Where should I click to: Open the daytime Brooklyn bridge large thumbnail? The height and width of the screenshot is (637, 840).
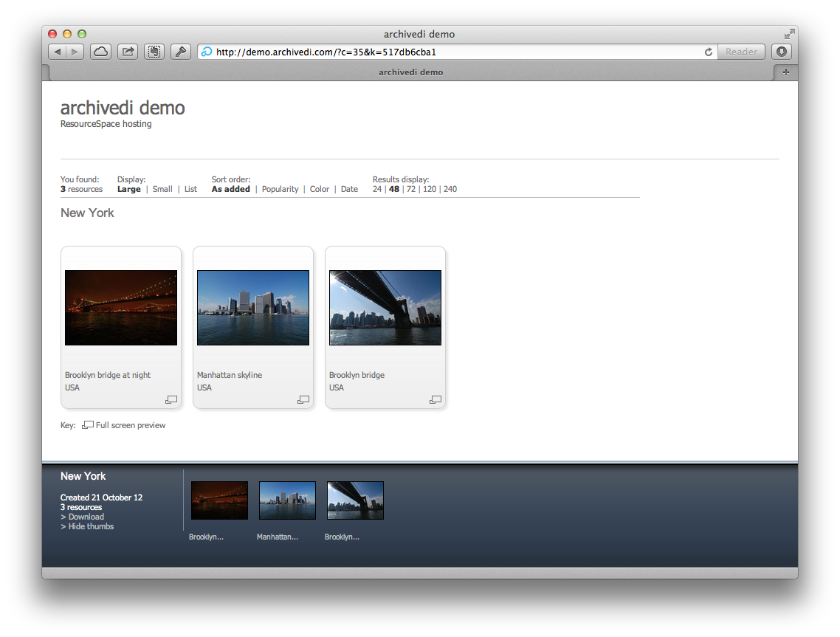point(385,308)
